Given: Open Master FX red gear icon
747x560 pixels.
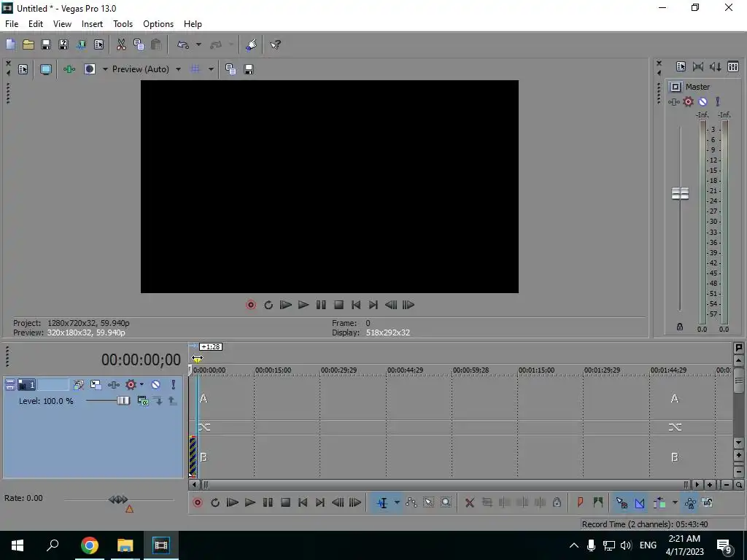Looking at the screenshot, I should point(688,101).
